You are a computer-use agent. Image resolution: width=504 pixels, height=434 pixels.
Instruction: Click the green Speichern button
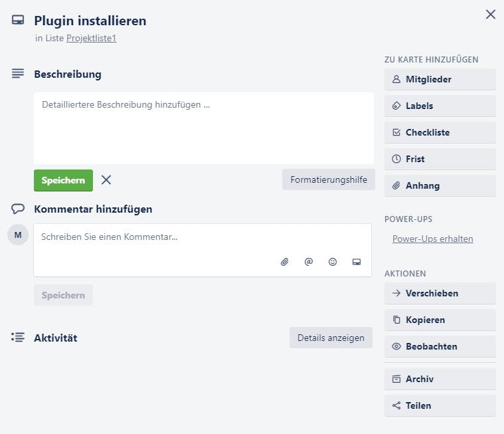(x=63, y=180)
